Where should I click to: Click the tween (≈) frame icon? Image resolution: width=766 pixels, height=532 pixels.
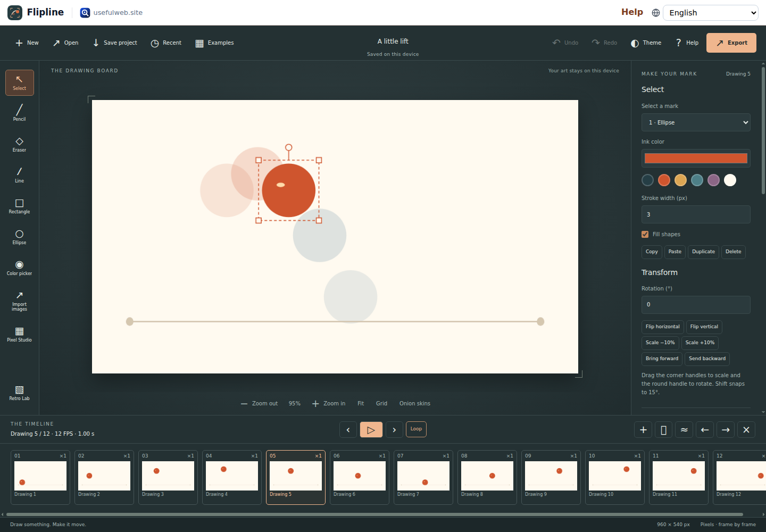point(684,430)
